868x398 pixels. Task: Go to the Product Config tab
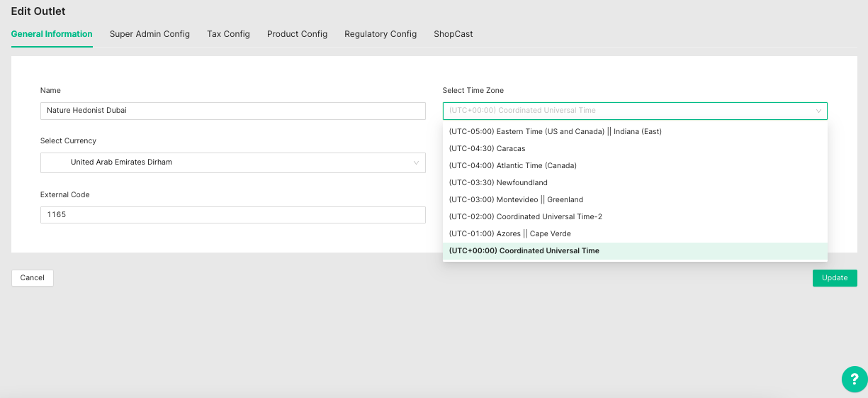[x=297, y=34]
